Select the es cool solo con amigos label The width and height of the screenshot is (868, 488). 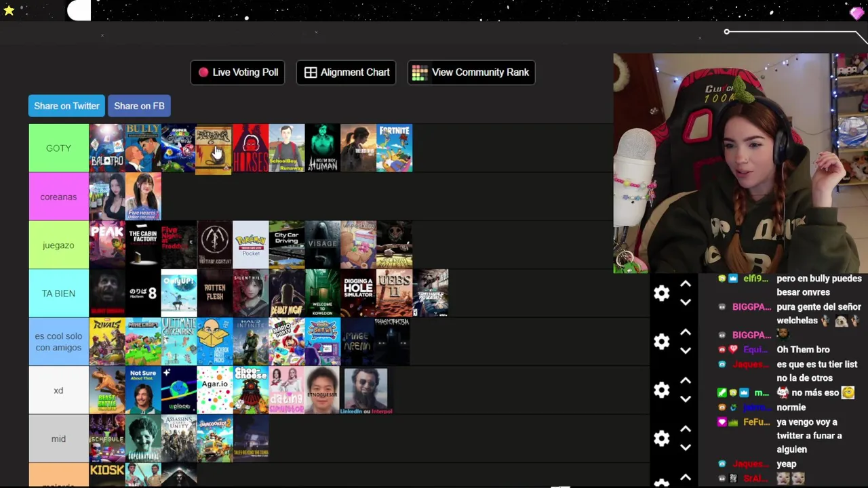pyautogui.click(x=58, y=342)
